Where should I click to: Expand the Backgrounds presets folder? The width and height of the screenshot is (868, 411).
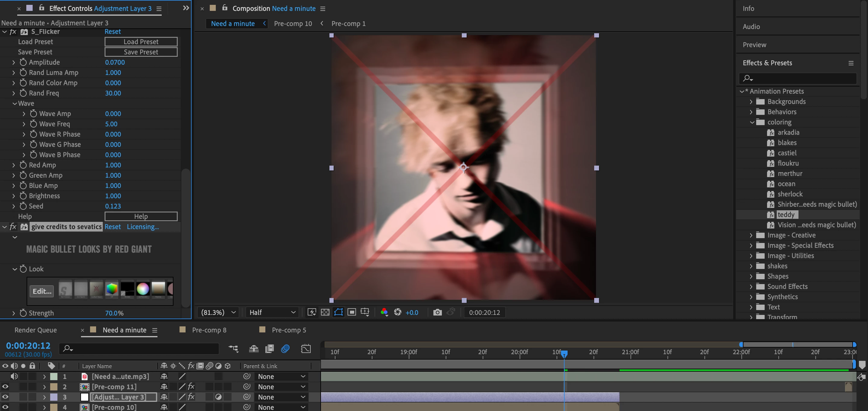(751, 102)
